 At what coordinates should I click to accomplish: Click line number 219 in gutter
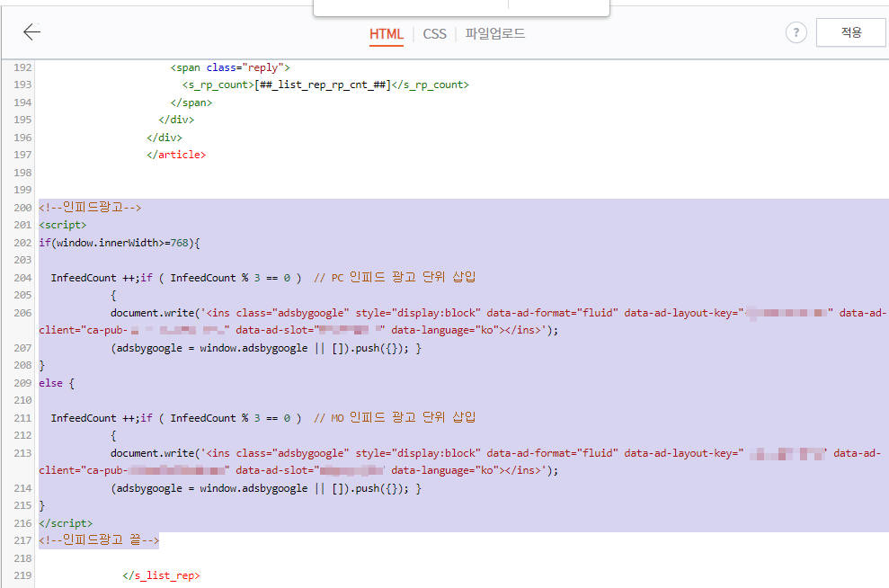coord(22,575)
